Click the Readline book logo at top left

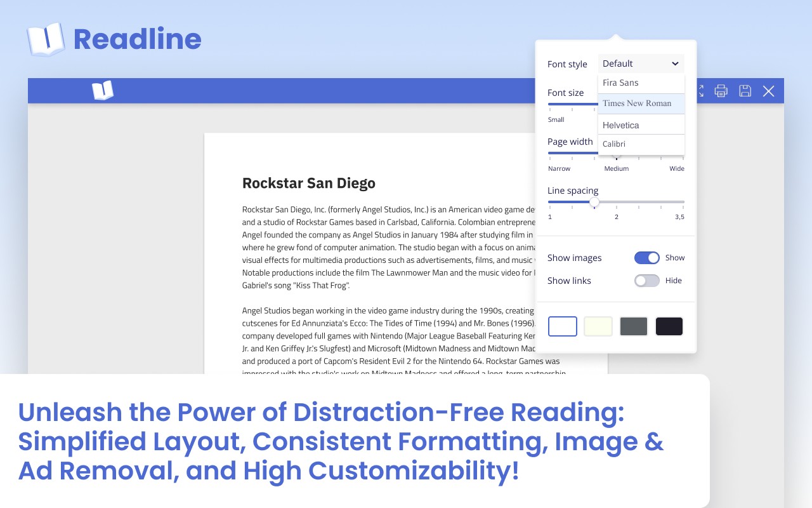(46, 39)
